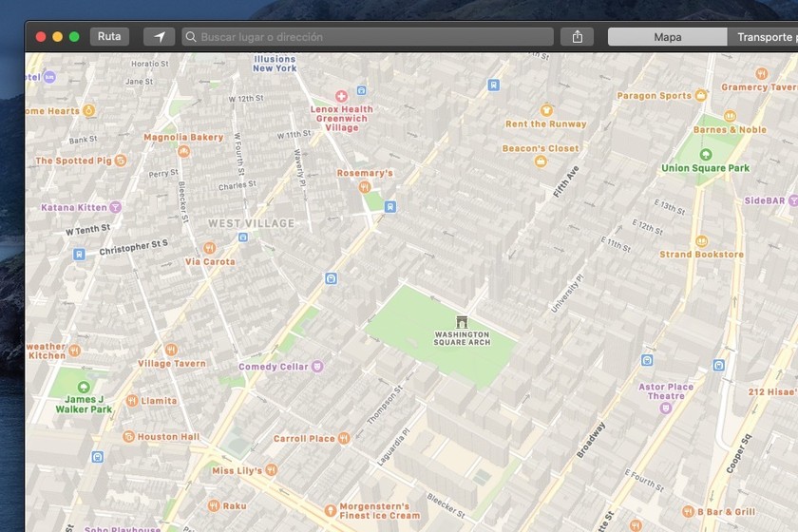The height and width of the screenshot is (532, 798).
Task: Select the Carroll Place restaurant pin
Action: [344, 439]
